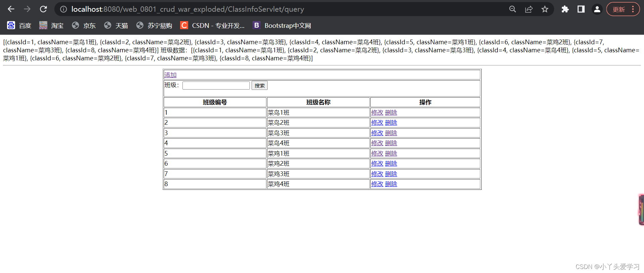Open the 苏宁易购 bookmark

(x=154, y=25)
